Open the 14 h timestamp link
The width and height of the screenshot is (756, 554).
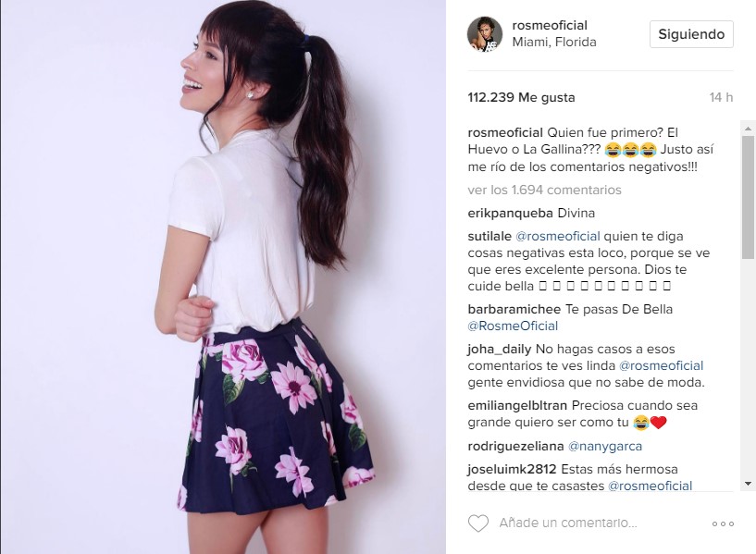721,97
